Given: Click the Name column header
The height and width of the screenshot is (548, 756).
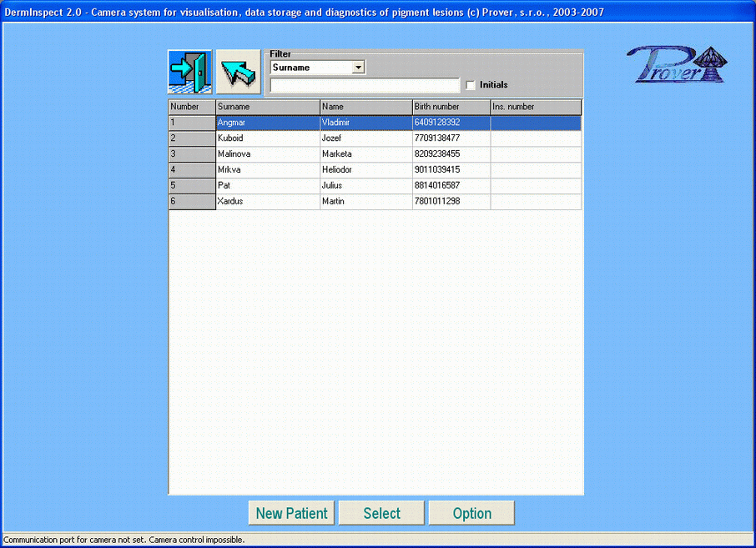Looking at the screenshot, I should (366, 107).
